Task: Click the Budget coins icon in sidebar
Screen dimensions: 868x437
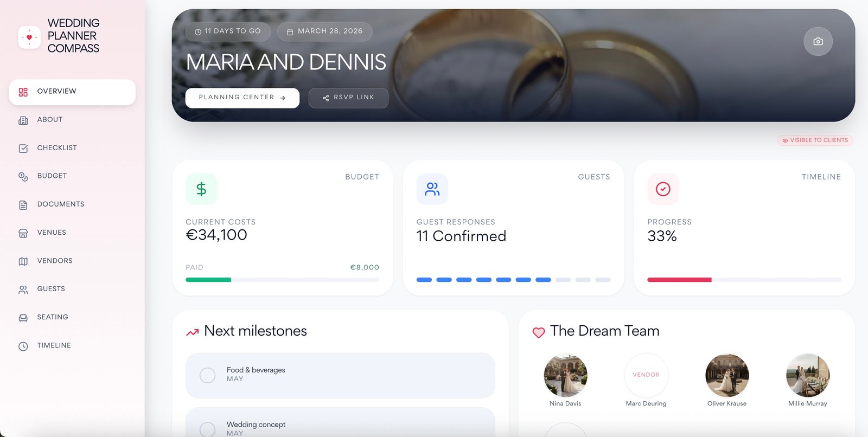Action: pyautogui.click(x=23, y=177)
